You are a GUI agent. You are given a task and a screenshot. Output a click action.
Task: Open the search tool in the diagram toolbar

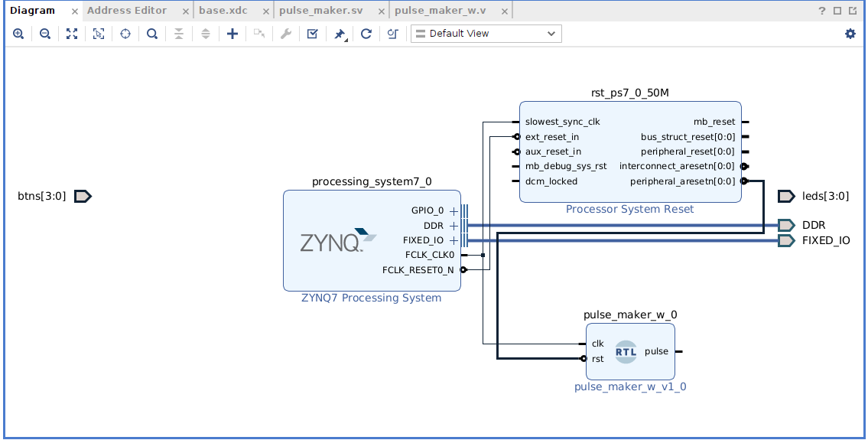(x=152, y=34)
